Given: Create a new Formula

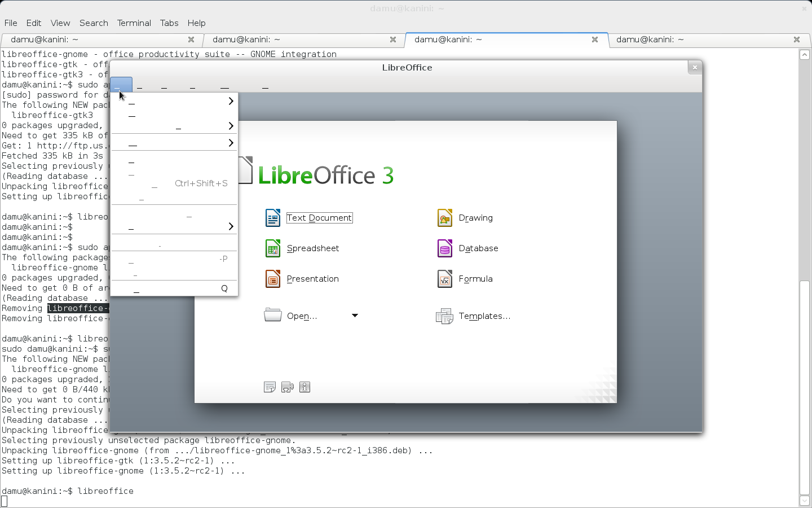Looking at the screenshot, I should pyautogui.click(x=465, y=279).
